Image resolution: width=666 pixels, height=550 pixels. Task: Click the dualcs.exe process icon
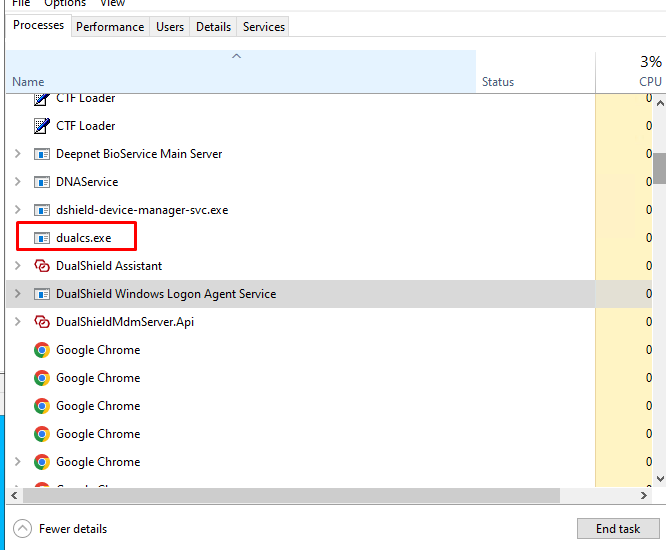[x=42, y=238]
